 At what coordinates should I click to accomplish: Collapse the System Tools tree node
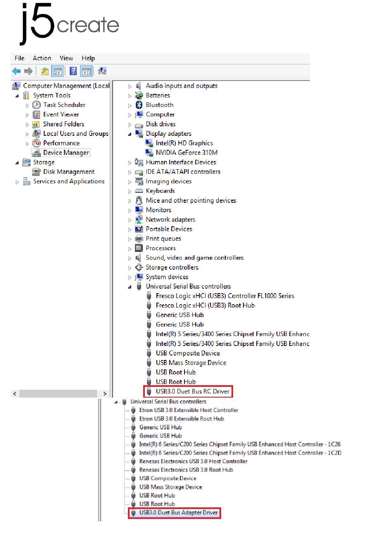(x=17, y=96)
